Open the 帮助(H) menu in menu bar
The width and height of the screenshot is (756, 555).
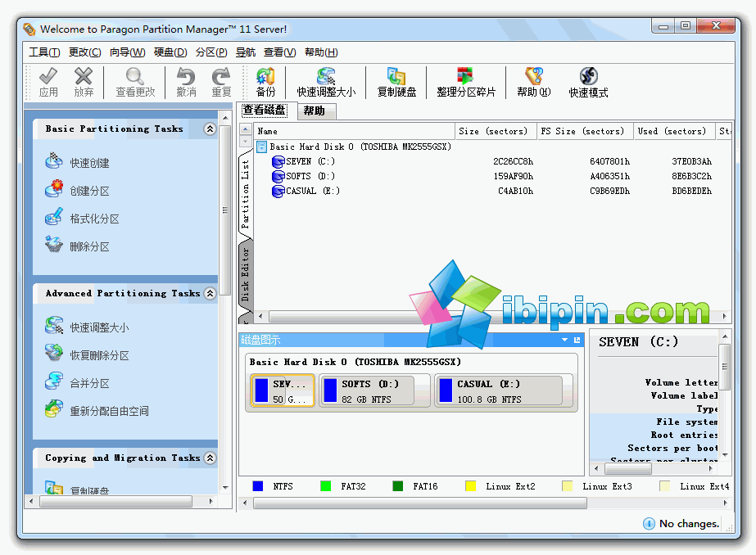point(321,52)
